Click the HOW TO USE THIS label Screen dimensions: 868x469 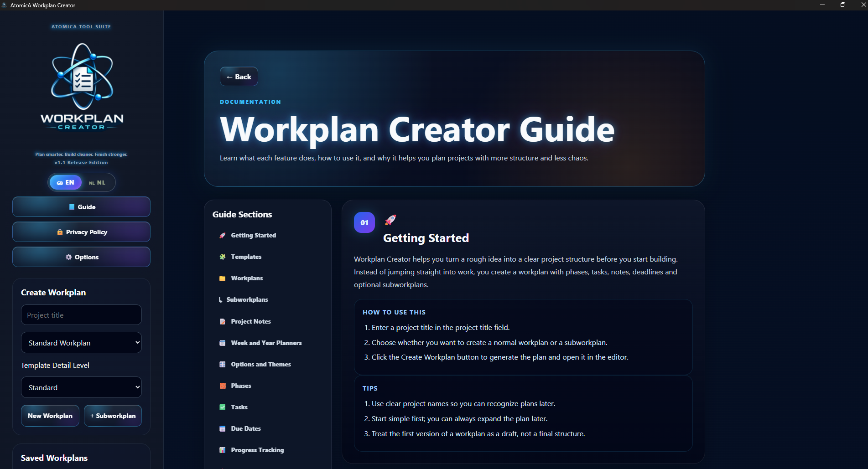pyautogui.click(x=394, y=312)
